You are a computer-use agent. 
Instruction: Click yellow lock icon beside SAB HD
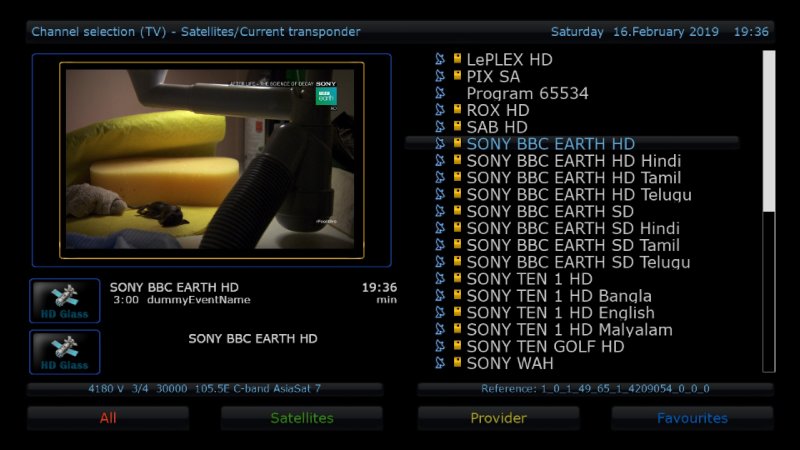(457, 126)
